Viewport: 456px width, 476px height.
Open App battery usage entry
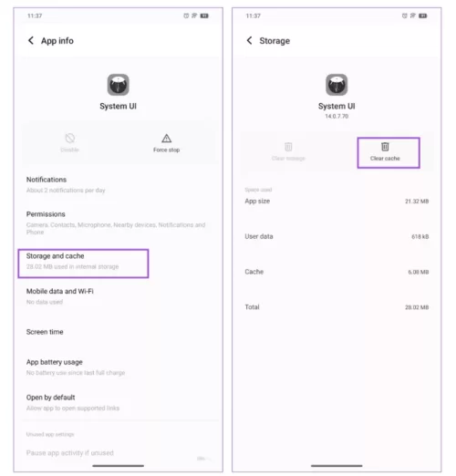pyautogui.click(x=119, y=367)
